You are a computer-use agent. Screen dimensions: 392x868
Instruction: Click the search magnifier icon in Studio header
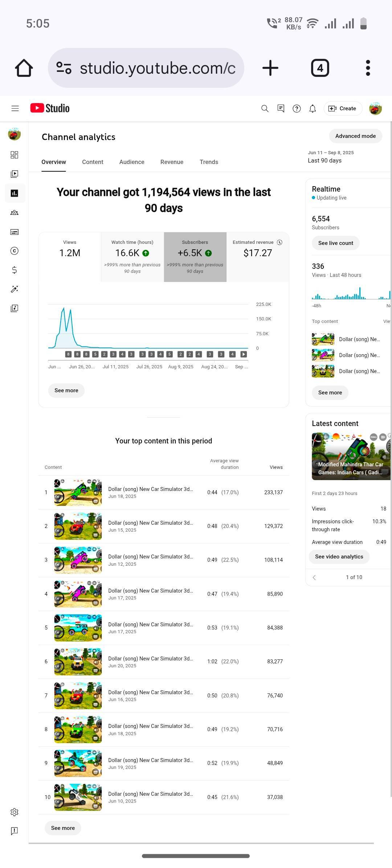265,108
